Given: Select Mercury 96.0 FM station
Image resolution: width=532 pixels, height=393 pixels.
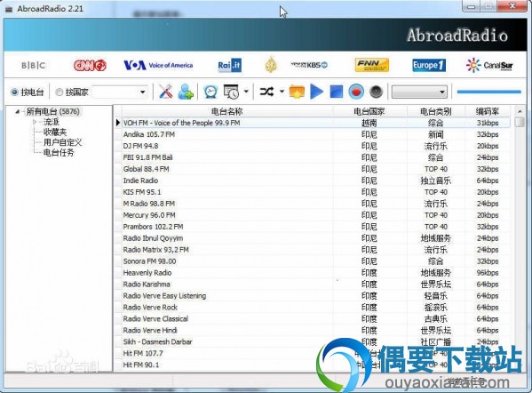Looking at the screenshot, I should tap(315, 215).
